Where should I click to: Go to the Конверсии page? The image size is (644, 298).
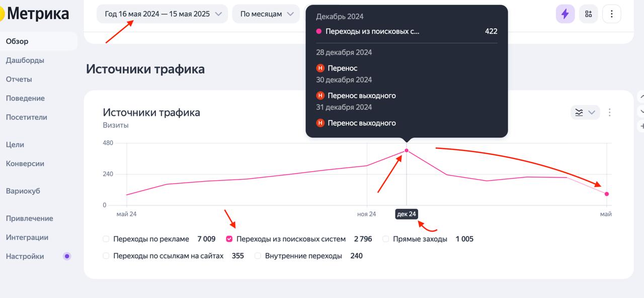point(26,164)
